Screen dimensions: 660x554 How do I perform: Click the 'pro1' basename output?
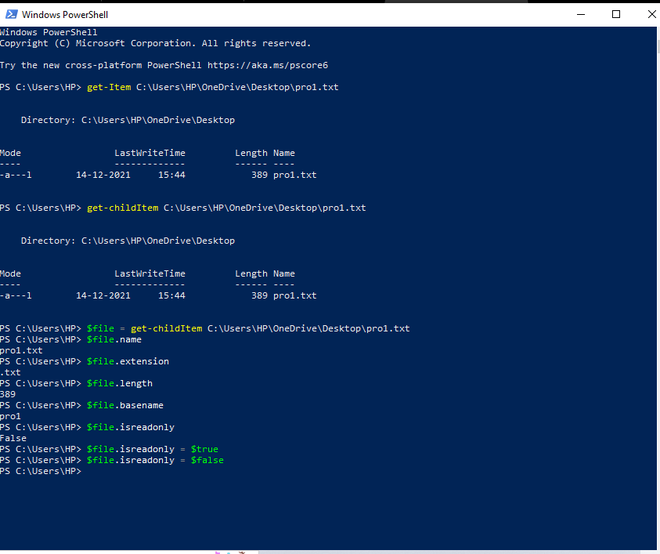pyautogui.click(x=11, y=416)
